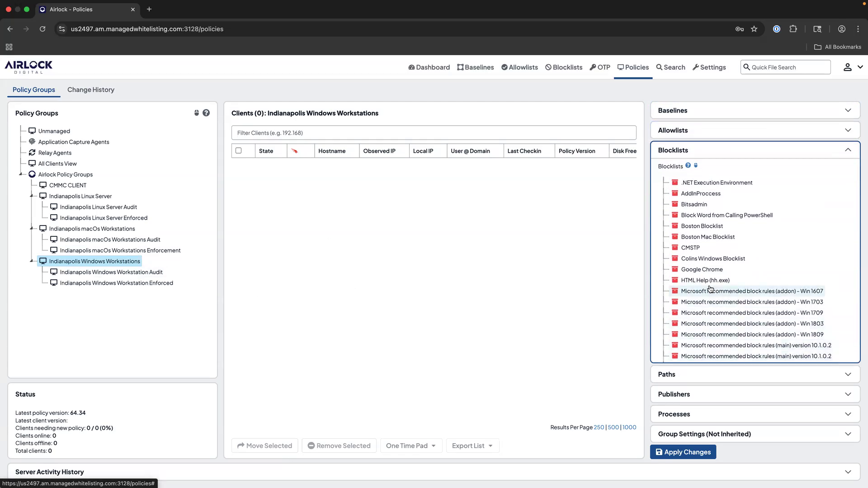The image size is (868, 488).
Task: Click the help question mark beside Policy Groups
Action: 207,113
